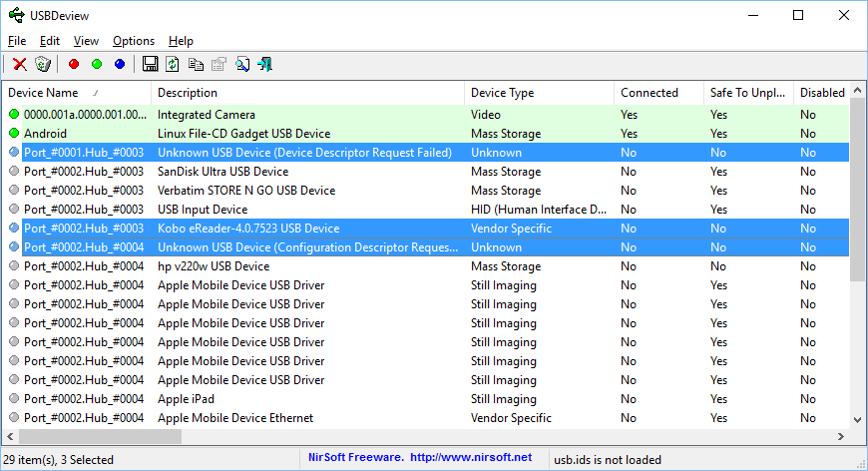Screen dimensions: 868x471
Task: Click the horizontal scrollbar right arrow
Action: [x=841, y=436]
